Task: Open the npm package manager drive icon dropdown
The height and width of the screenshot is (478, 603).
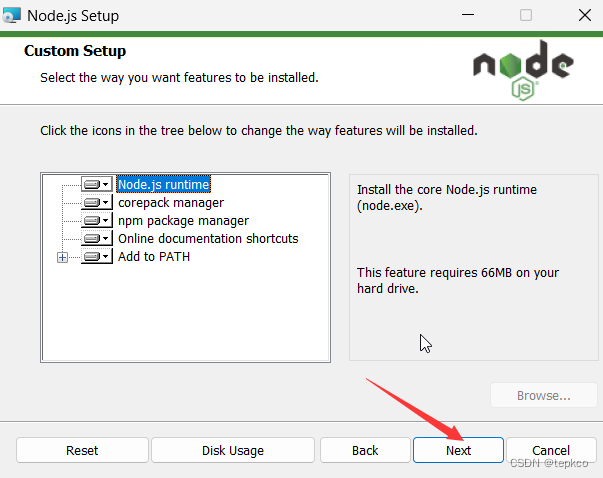Action: tap(97, 221)
